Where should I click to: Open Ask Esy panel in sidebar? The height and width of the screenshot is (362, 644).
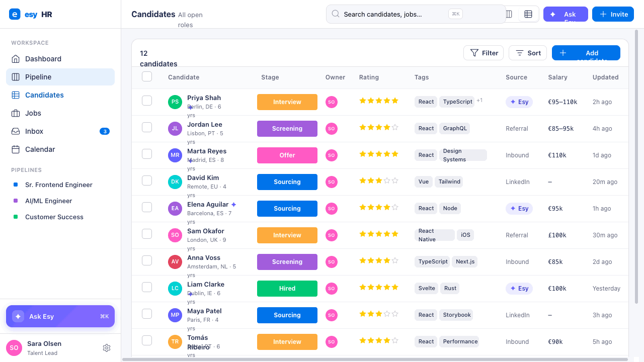(x=60, y=316)
